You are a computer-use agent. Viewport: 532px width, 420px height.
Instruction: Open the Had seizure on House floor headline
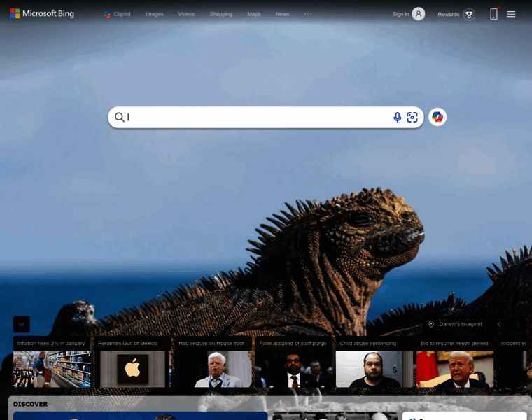tap(211, 343)
